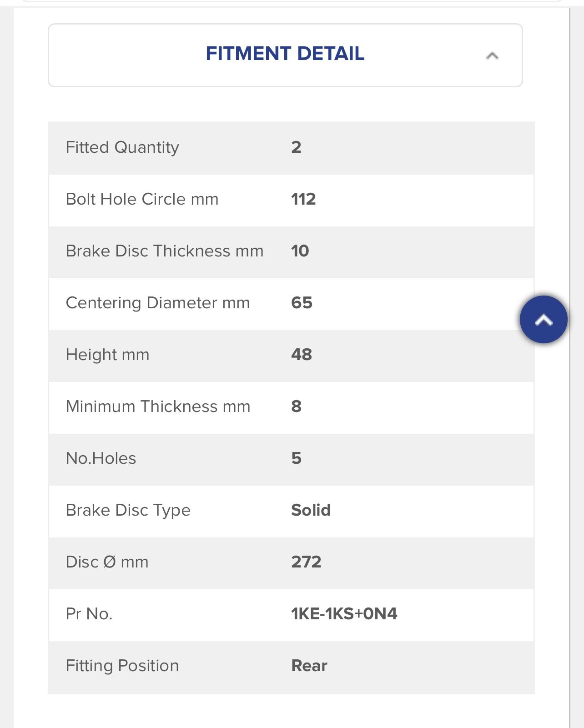
Task: Collapse the Fitment Detail chevron icon
Action: (492, 55)
